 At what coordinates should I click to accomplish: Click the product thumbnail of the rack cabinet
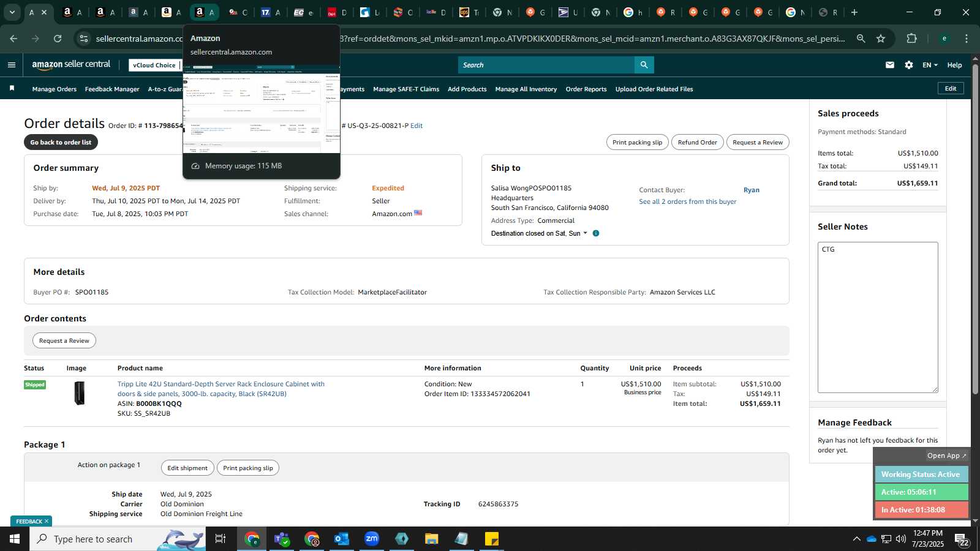click(x=80, y=393)
